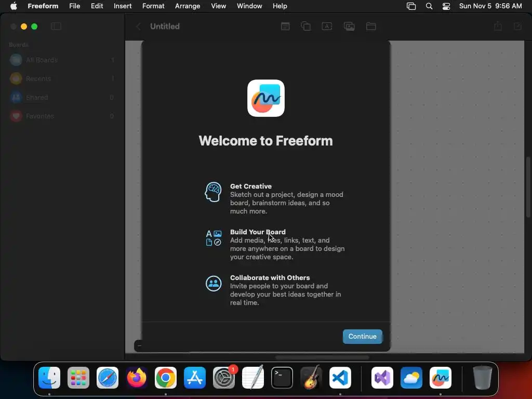Viewport: 532px width, 399px height.
Task: Open Safari from the Dock
Action: click(x=108, y=378)
